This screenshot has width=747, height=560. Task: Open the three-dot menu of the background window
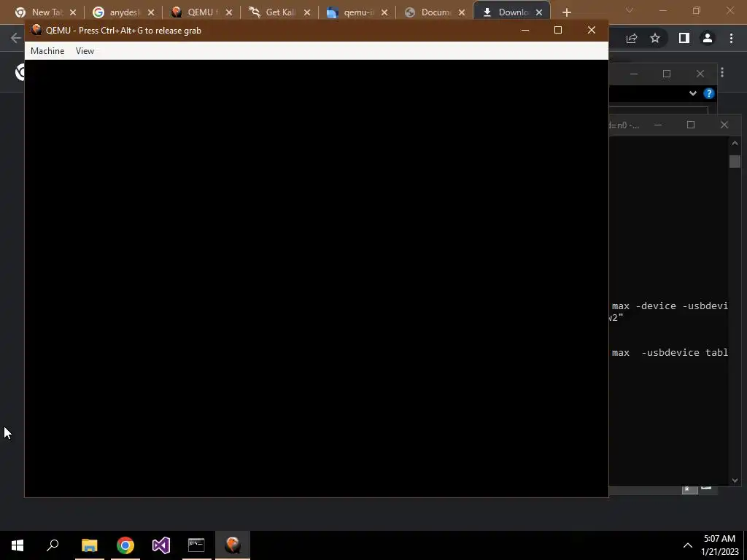coord(722,72)
